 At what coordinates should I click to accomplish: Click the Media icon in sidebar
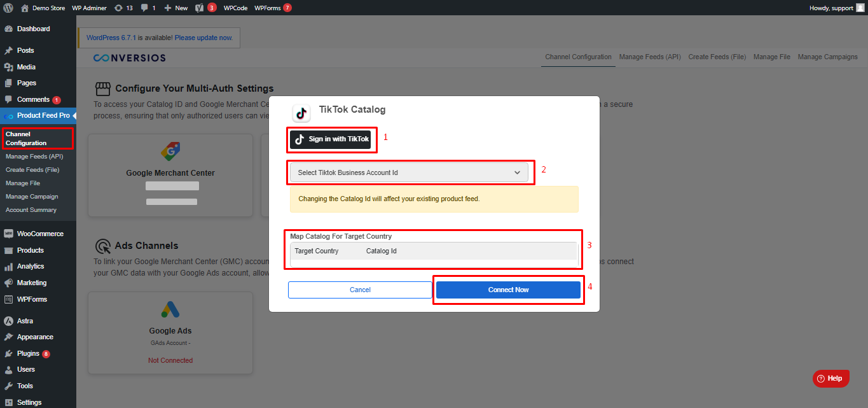[9, 67]
